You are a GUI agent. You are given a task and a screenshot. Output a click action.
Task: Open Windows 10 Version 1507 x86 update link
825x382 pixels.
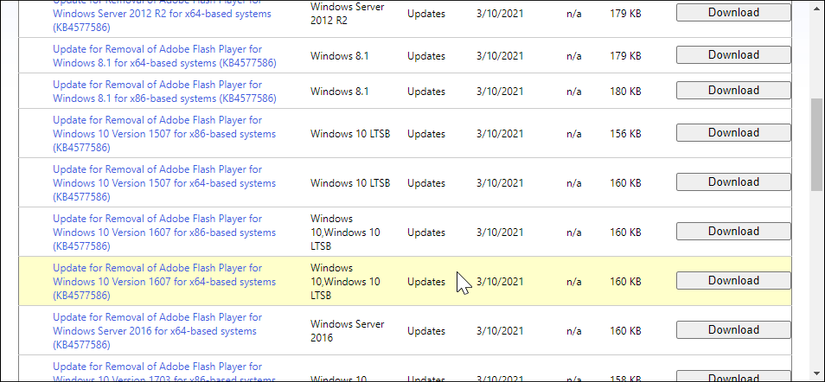164,134
